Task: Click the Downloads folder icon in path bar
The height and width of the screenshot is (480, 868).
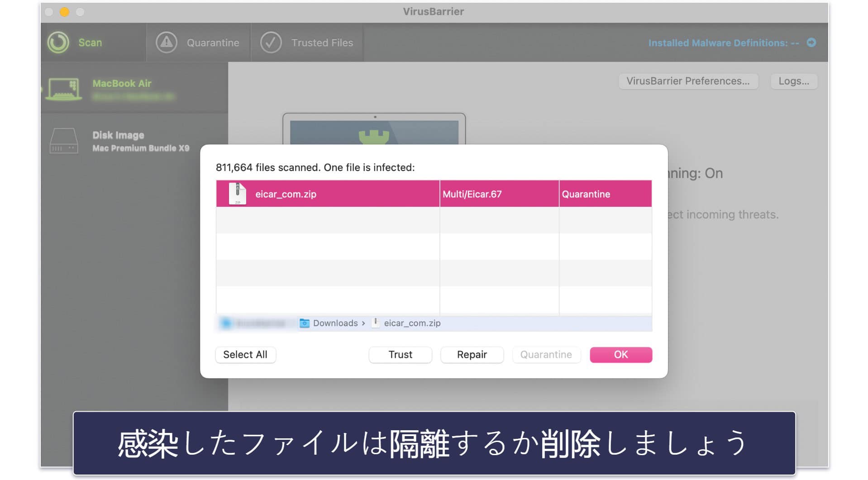Action: click(305, 323)
